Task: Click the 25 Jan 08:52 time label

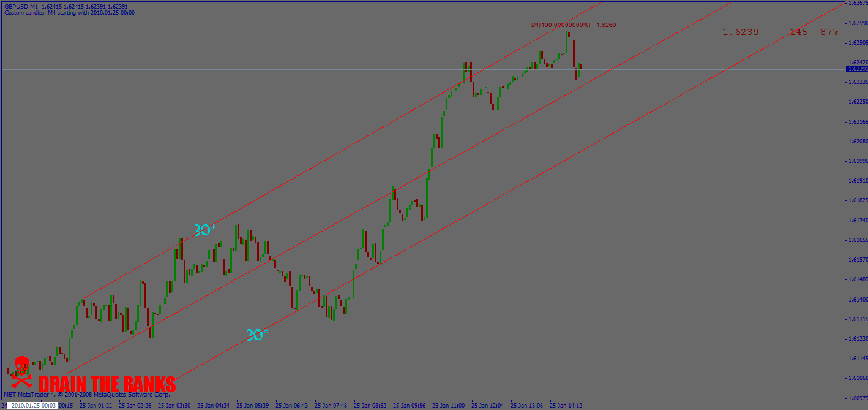Action: click(370, 405)
